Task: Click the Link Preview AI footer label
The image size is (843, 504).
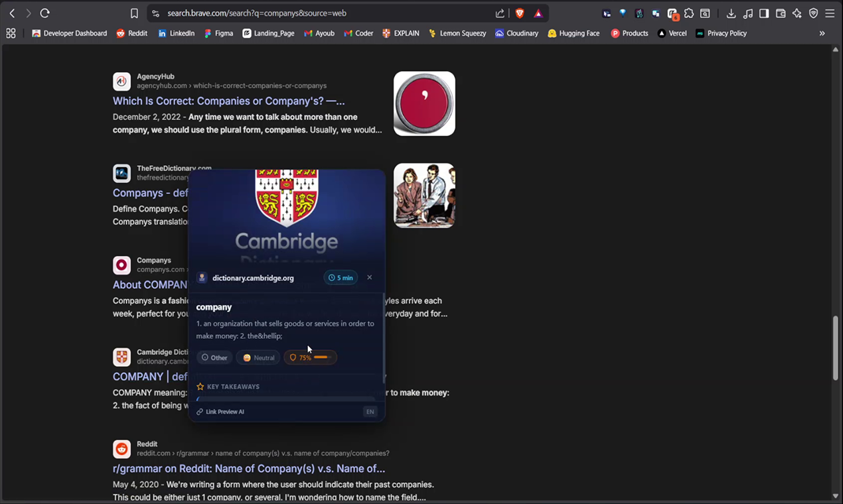Action: [220, 412]
